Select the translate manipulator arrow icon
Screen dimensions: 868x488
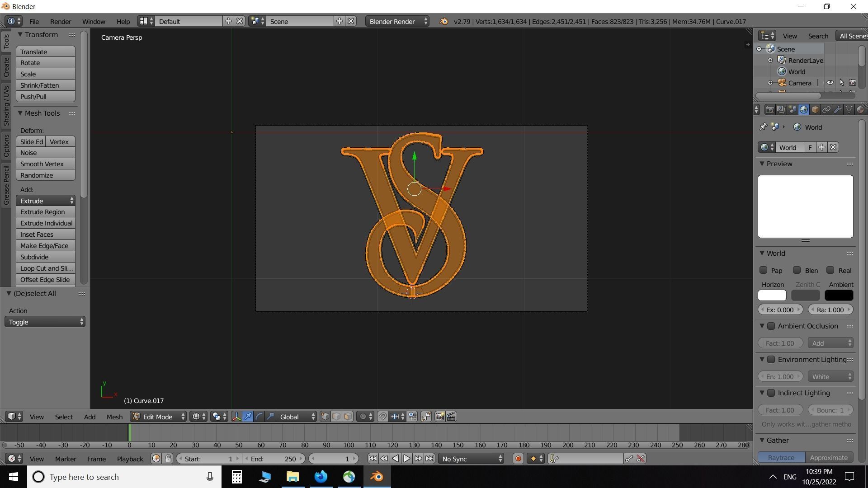(247, 416)
